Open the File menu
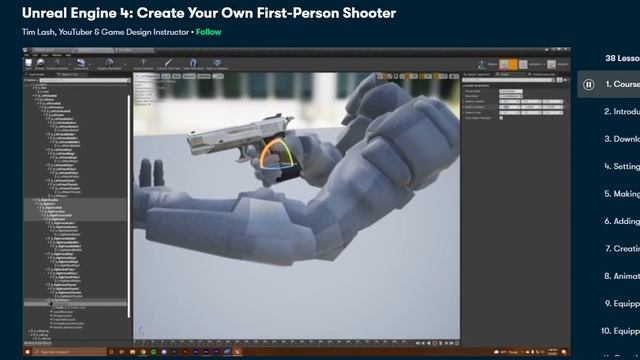 pos(27,55)
